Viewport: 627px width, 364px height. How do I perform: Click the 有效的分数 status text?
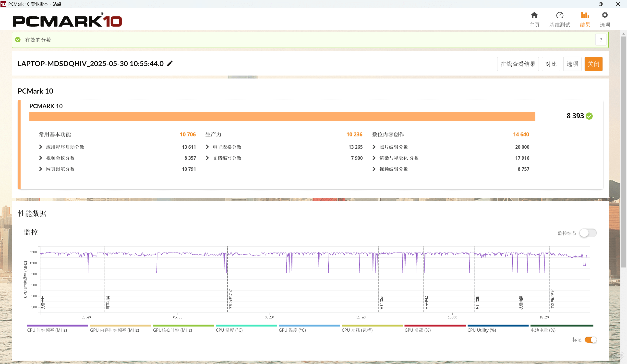pos(38,40)
